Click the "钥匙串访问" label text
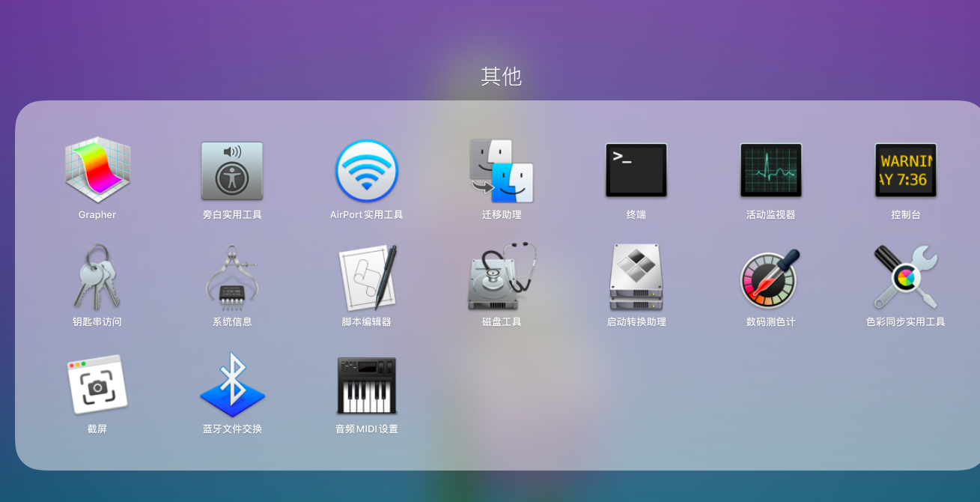Screen dimensions: 980x502 [x=97, y=322]
